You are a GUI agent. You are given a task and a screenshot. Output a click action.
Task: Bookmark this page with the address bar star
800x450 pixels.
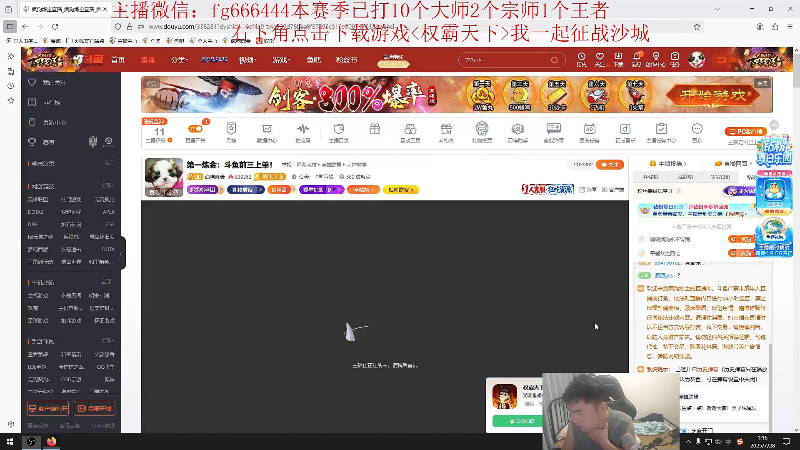point(697,27)
